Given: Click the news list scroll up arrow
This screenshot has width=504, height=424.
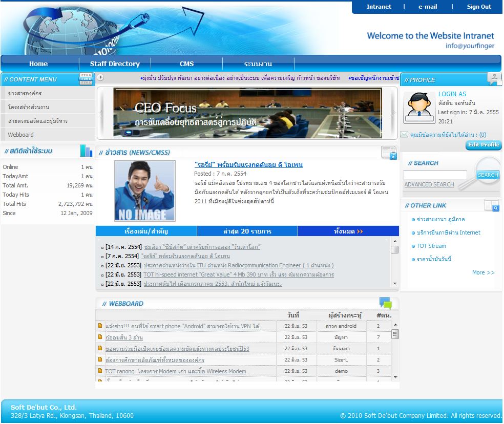Looking at the screenshot, I should pos(395,241).
